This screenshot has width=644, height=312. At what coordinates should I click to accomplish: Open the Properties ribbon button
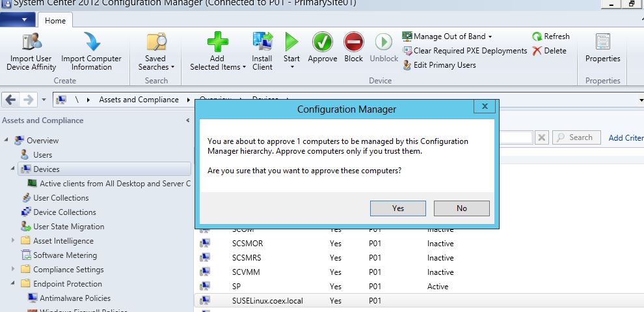603,48
